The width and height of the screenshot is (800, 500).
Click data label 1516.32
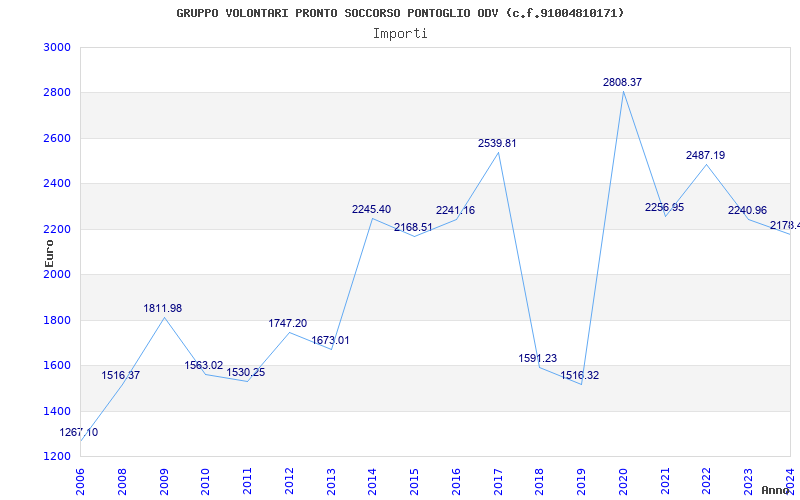pyautogui.click(x=580, y=376)
